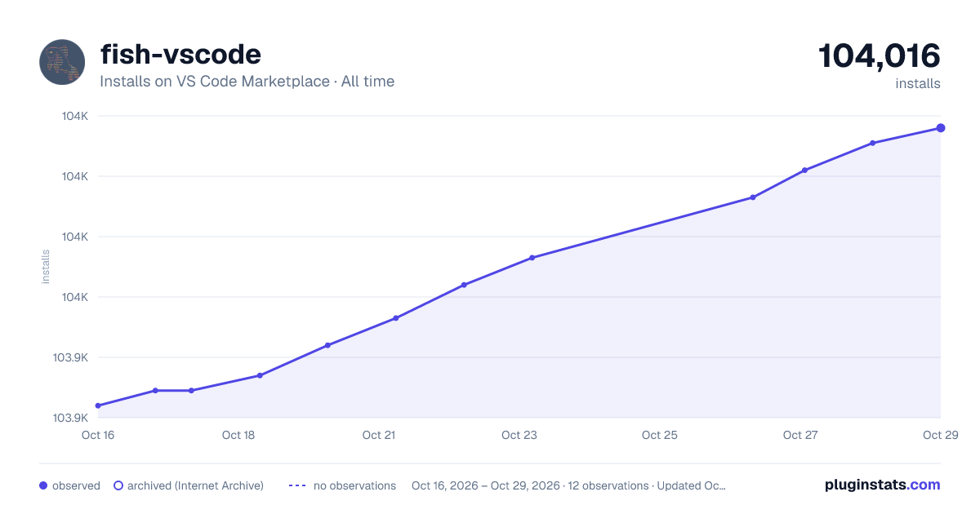
Task: Click the 'no observations' legend label
Action: (x=354, y=485)
